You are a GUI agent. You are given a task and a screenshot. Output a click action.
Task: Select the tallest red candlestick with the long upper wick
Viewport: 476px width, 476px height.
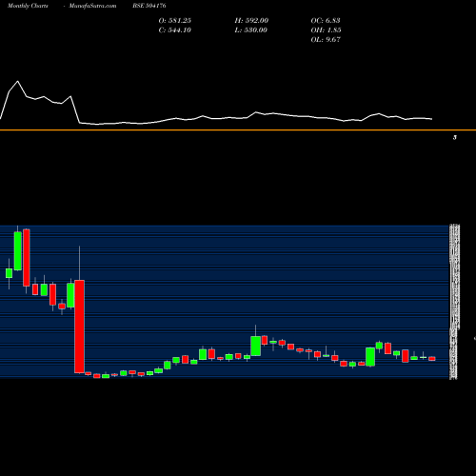(x=79, y=327)
